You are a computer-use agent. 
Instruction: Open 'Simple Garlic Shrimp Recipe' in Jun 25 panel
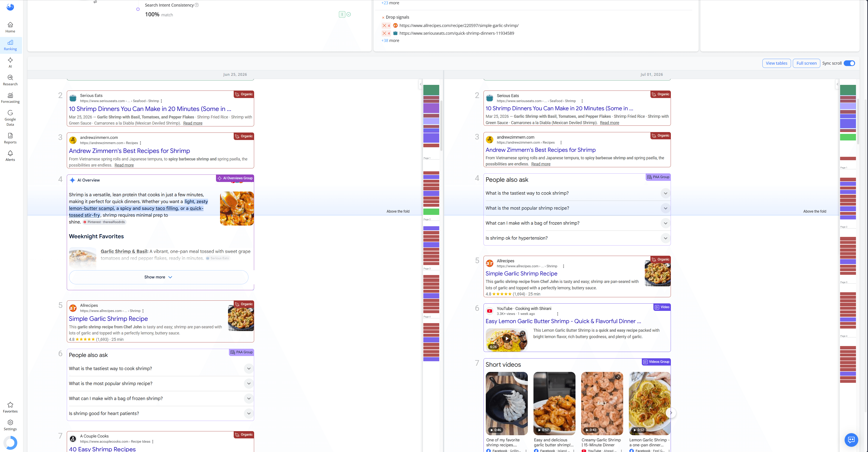tap(108, 319)
